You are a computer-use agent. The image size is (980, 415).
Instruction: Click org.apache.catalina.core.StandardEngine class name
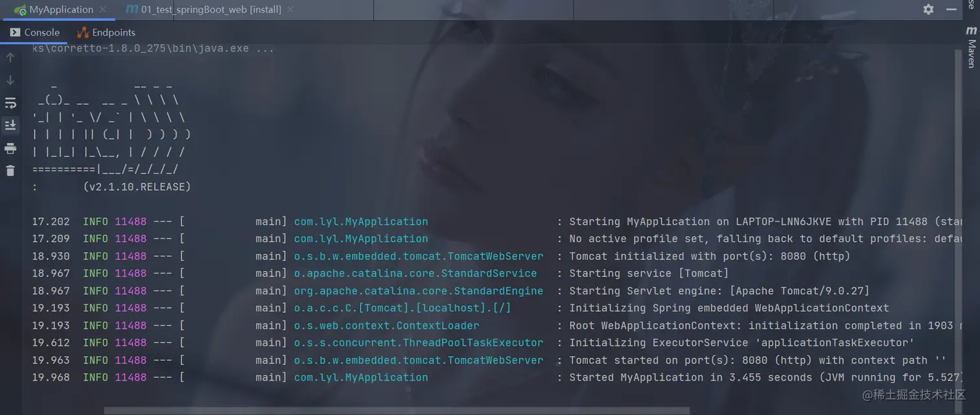(x=419, y=290)
